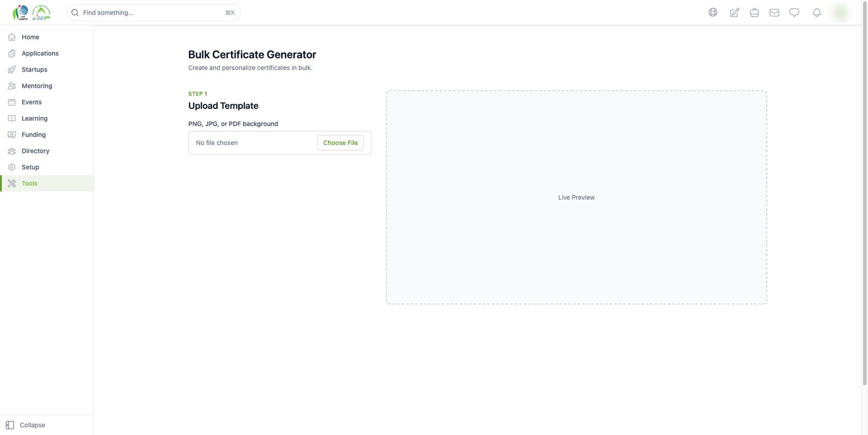868x435 pixels.
Task: Click the Startups rocket icon
Action: click(x=12, y=69)
